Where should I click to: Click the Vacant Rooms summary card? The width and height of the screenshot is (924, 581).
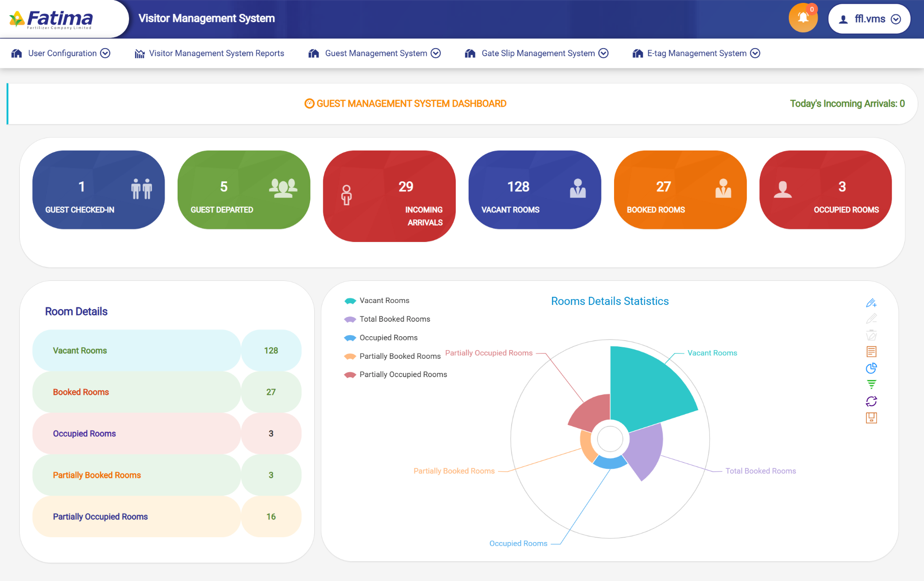[535, 190]
